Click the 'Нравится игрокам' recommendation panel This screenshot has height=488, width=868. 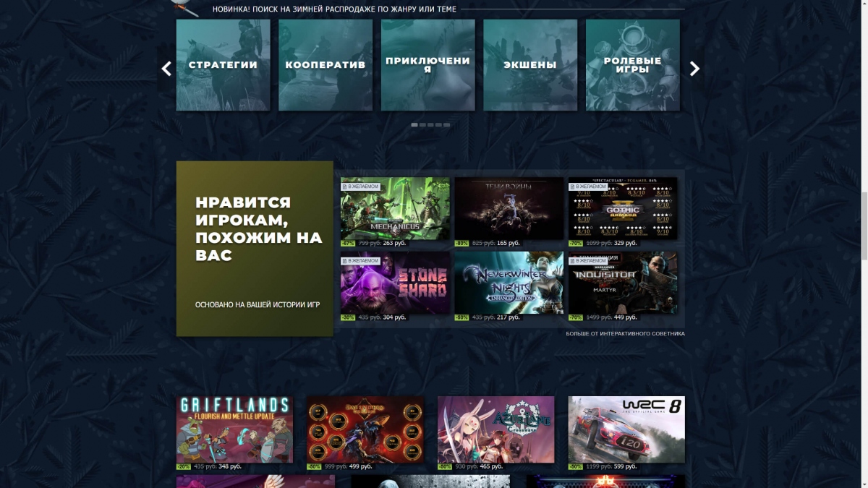tap(254, 249)
